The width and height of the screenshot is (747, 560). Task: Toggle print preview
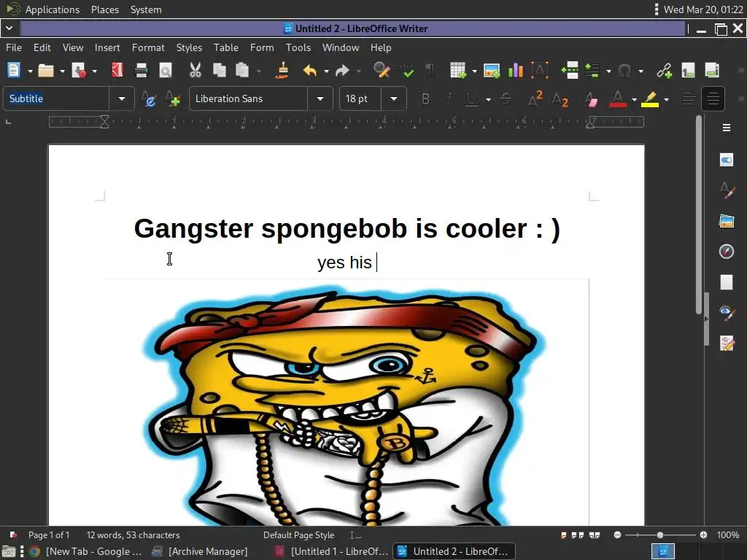click(x=166, y=71)
